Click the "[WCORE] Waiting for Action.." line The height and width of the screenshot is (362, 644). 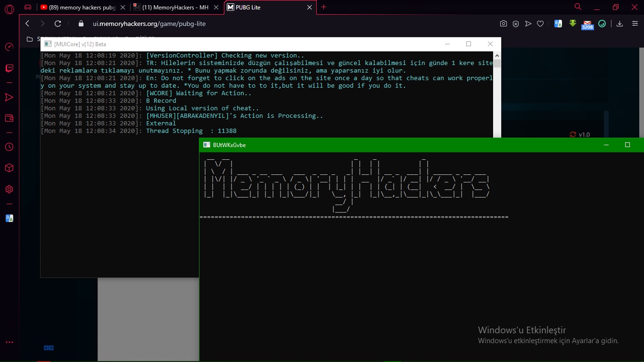click(x=199, y=93)
